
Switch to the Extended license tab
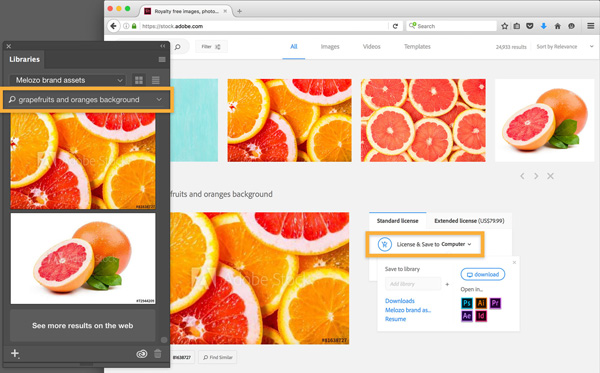[469, 221]
